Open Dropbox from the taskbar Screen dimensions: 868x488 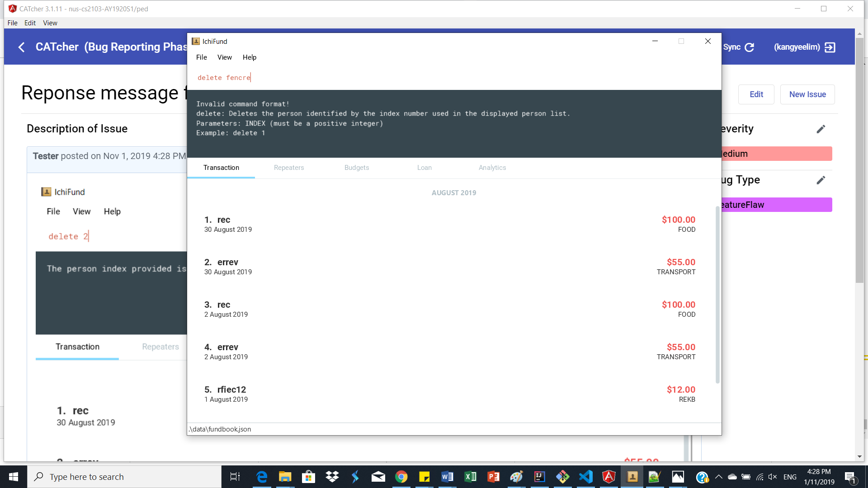[332, 477]
